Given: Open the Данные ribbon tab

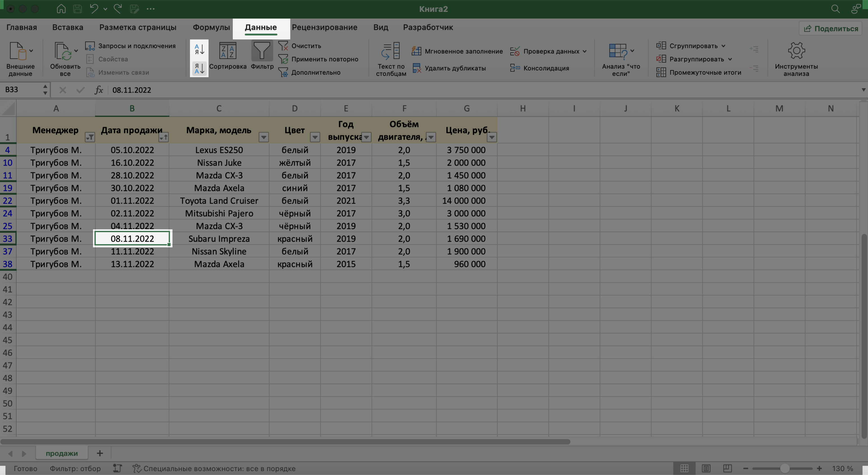Looking at the screenshot, I should pyautogui.click(x=260, y=28).
